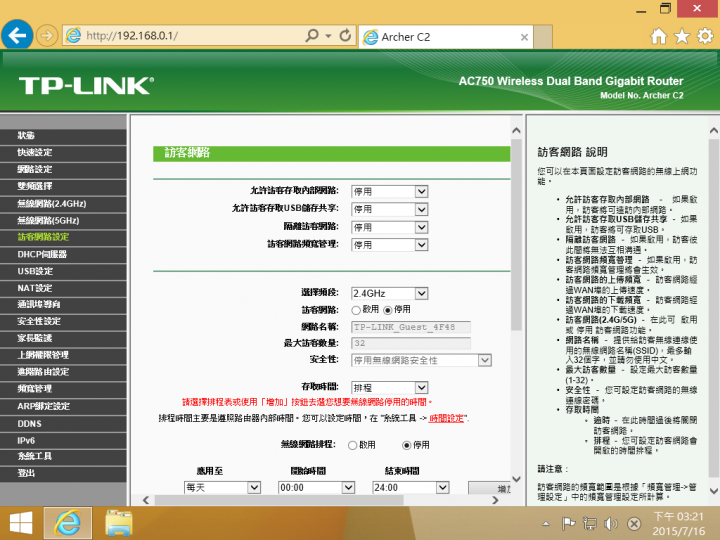This screenshot has width=720, height=540.
Task: Click help panel scroll down arrow
Action: (x=714, y=491)
